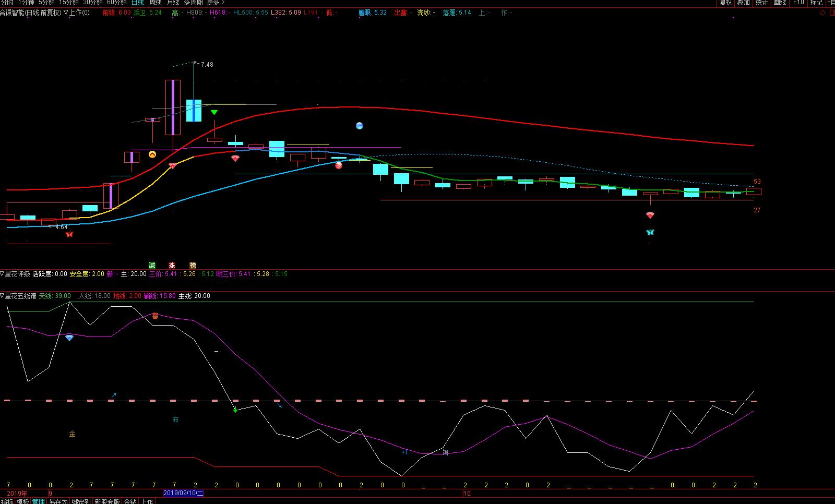Click the 鹰眼: 5.32 indicator value
The image size is (835, 504).
(x=373, y=13)
